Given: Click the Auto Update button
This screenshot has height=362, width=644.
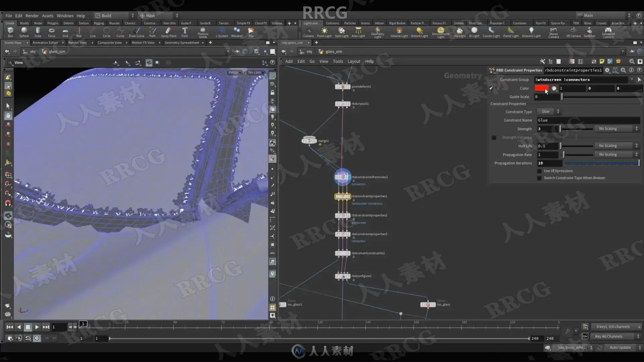Looking at the screenshot, I should point(620,348).
